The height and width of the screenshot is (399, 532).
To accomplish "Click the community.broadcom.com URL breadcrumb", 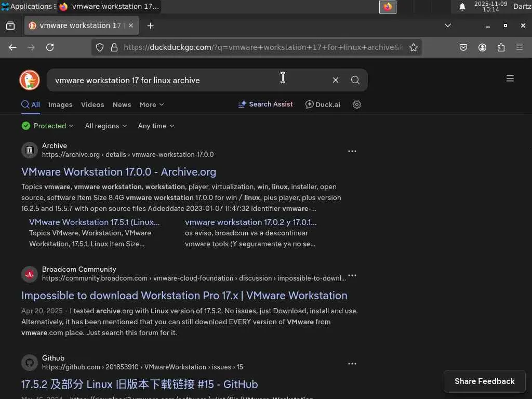I will click(x=194, y=278).
